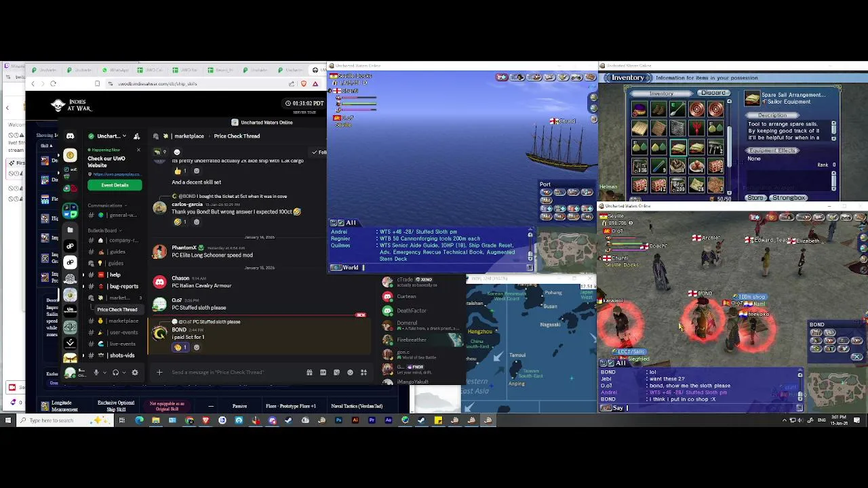The image size is (868, 488).
Task: Close the Happening Now event banner
Action: click(138, 150)
